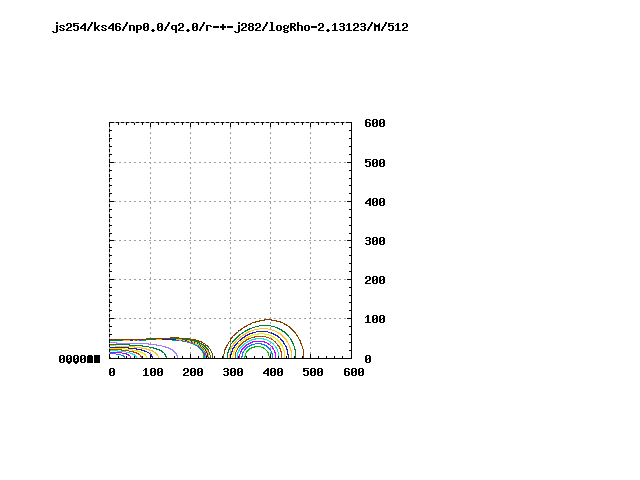Click the 400 label on the horizontal axis
640x480 pixels.
click(273, 372)
